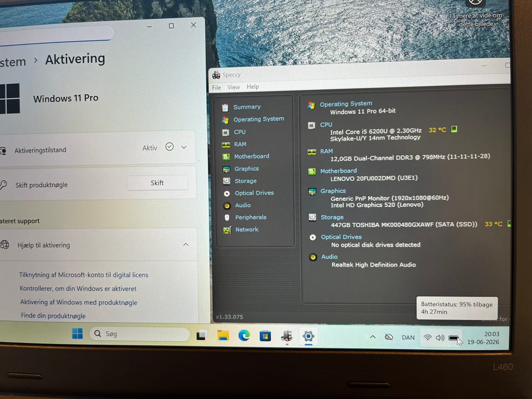This screenshot has height=399, width=532.
Task: Open the File menu in Speccy
Action: point(217,88)
